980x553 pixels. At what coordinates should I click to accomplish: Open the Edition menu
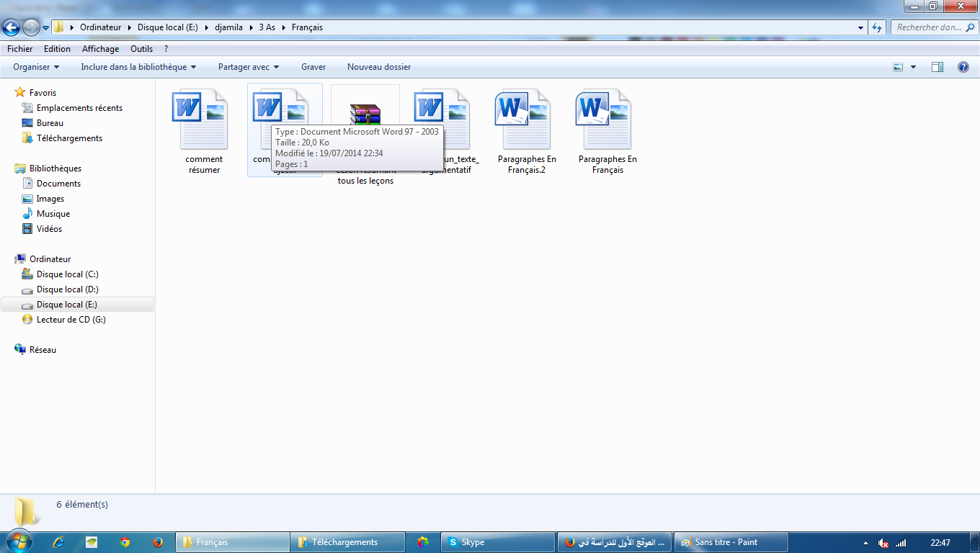[x=57, y=49]
